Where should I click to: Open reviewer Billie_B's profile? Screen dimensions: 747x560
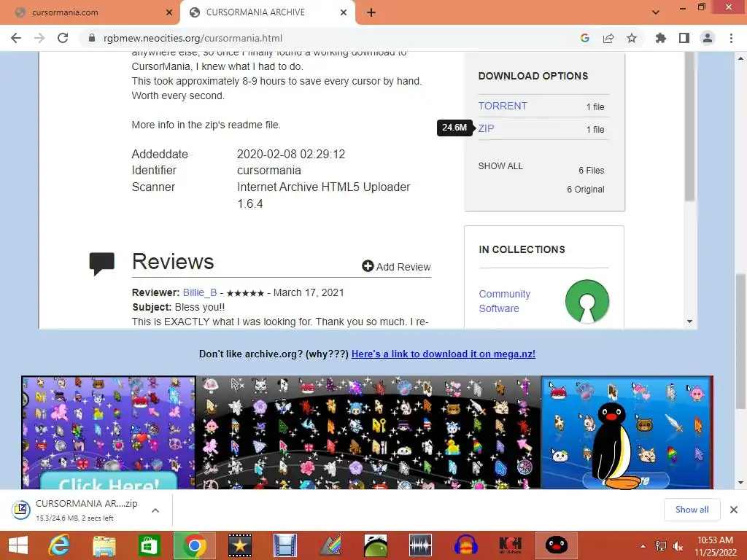click(x=200, y=292)
